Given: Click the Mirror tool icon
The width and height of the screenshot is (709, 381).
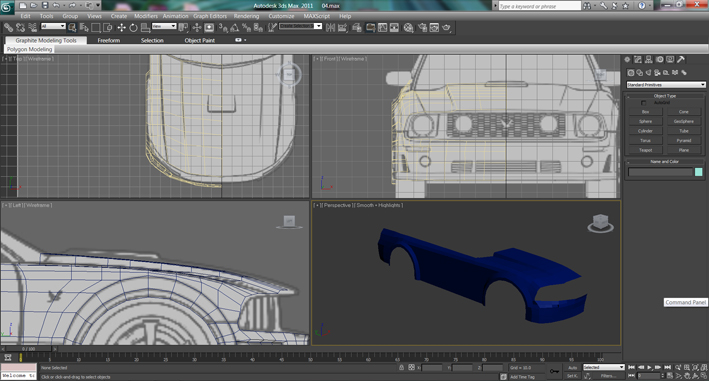Looking at the screenshot, I should 331,28.
